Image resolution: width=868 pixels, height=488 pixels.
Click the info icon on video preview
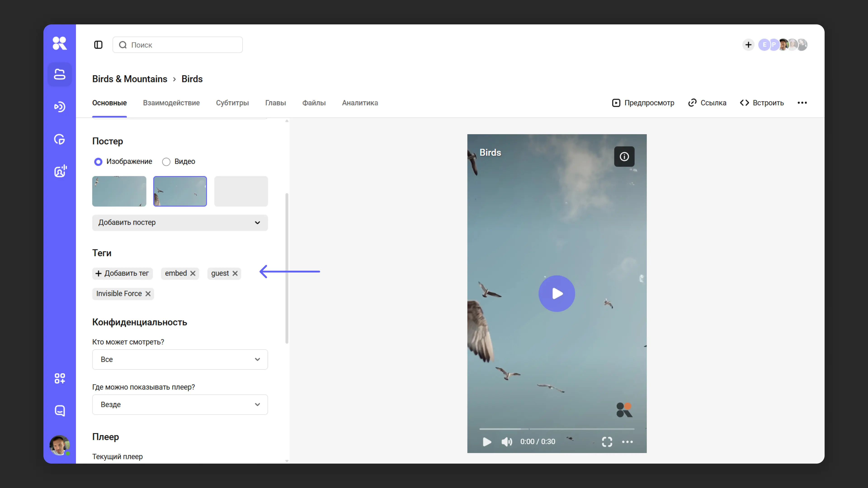(624, 157)
